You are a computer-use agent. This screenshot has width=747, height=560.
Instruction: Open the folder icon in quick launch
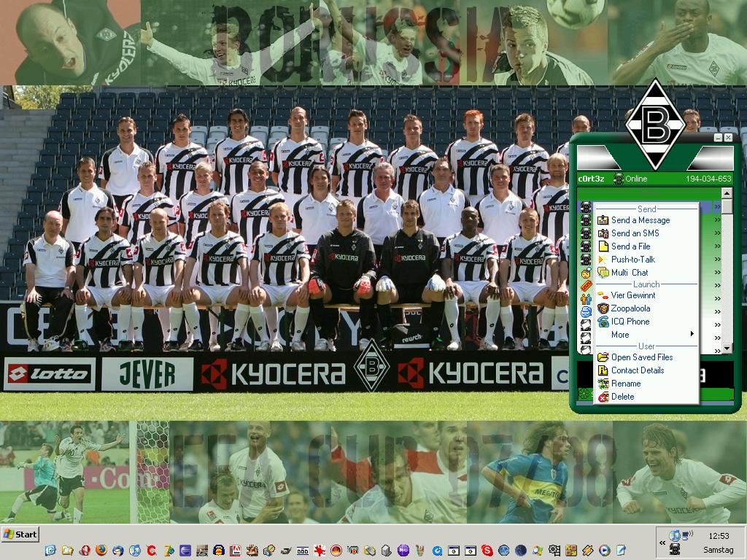click(67, 551)
